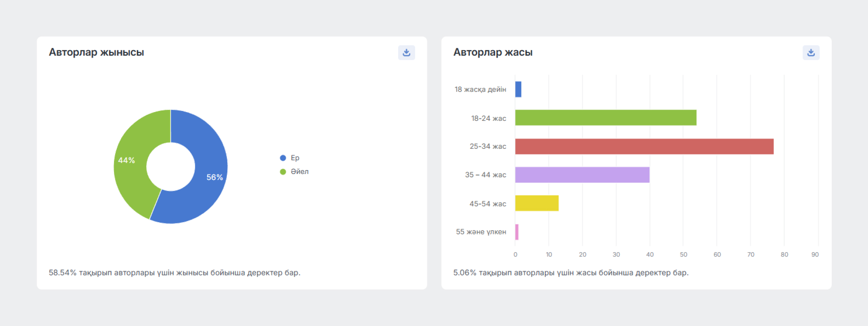Click the 18-24 жас axis label
This screenshot has width=868, height=326.
point(488,118)
